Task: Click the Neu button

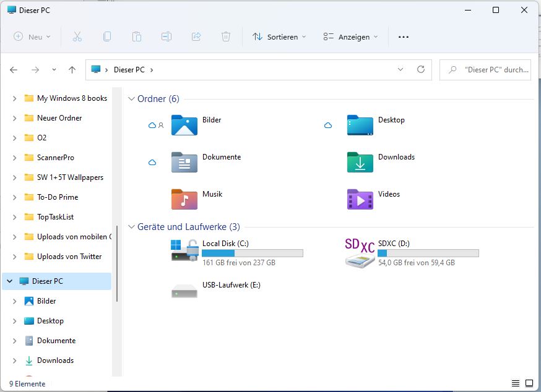Action: tap(32, 37)
